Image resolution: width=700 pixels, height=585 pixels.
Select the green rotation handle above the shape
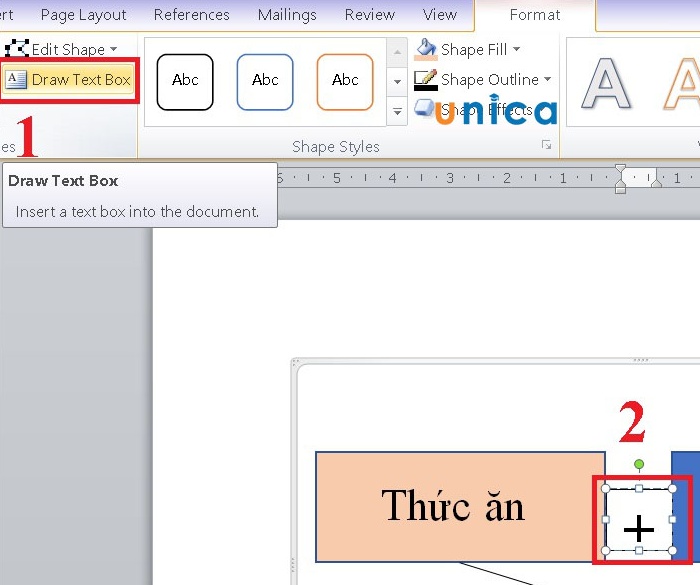click(x=639, y=465)
